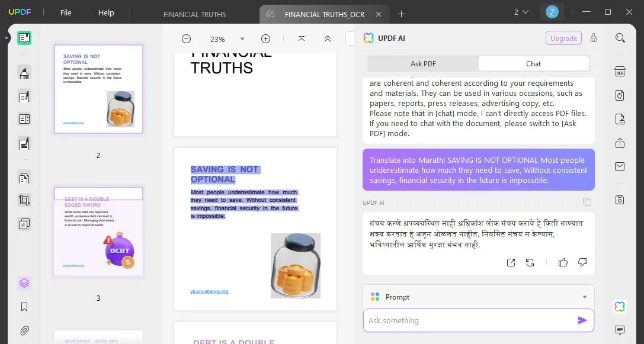Toggle the thumbnail Reader panel icon
The image size is (644, 344).
[24, 38]
